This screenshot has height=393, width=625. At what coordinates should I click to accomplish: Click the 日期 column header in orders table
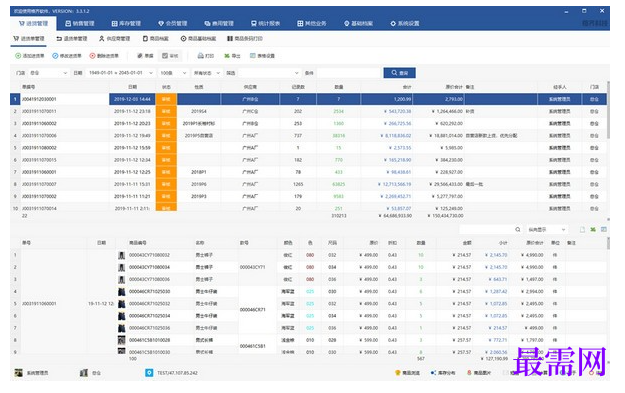(132, 87)
